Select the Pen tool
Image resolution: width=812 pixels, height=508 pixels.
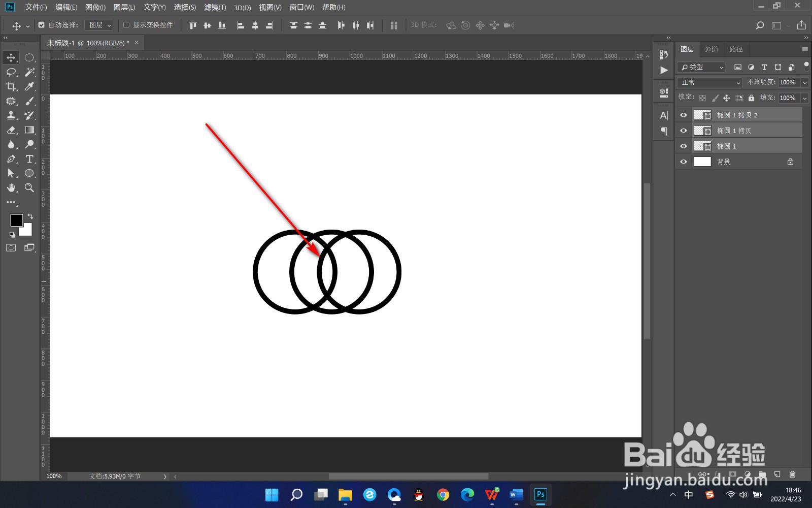coord(11,159)
